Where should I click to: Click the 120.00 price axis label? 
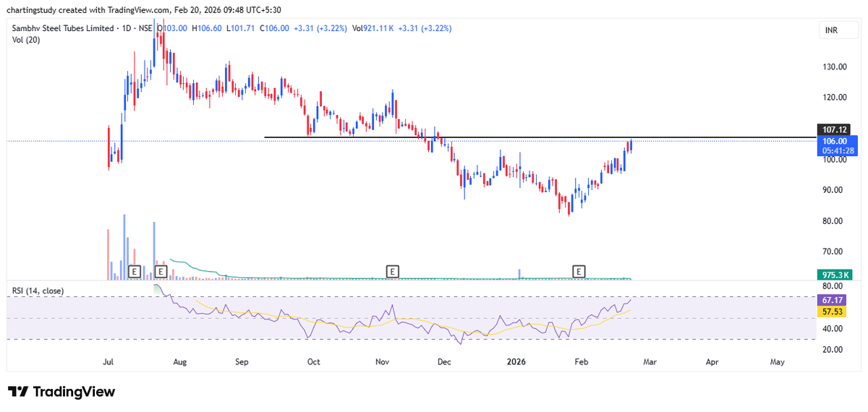(835, 98)
